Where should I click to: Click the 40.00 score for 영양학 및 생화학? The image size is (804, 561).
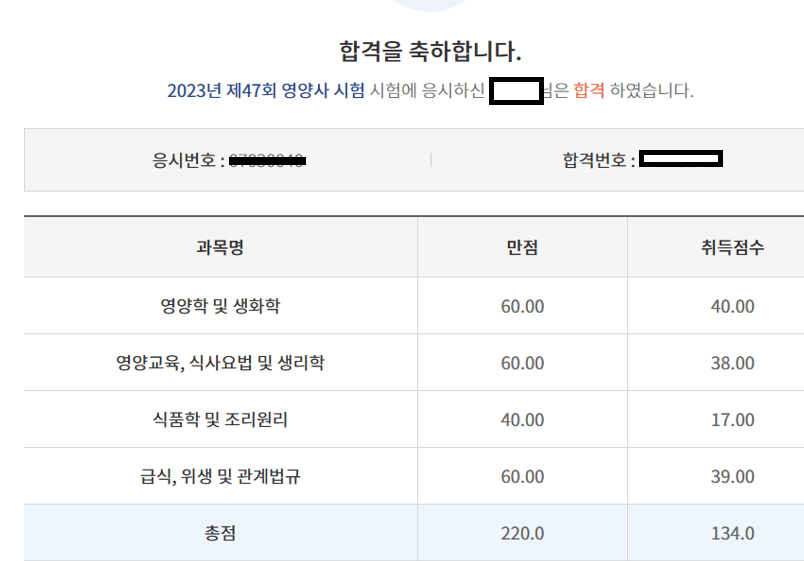pos(732,306)
